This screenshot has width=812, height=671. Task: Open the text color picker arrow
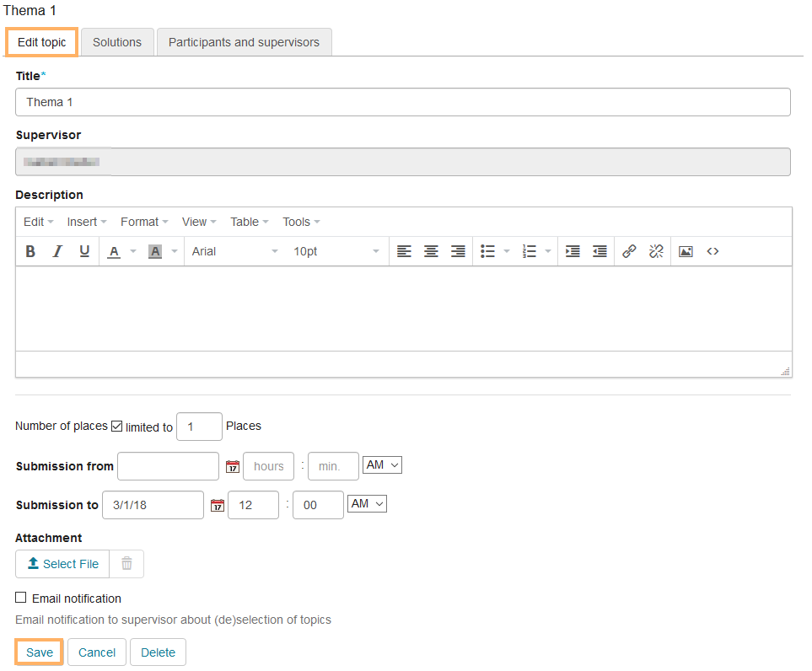[133, 251]
